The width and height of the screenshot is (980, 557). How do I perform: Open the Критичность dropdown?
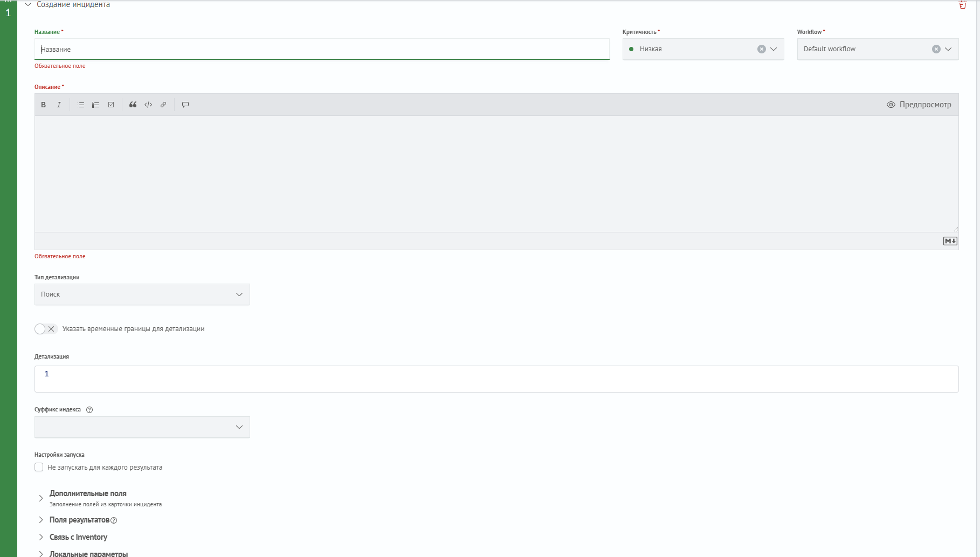pyautogui.click(x=774, y=49)
